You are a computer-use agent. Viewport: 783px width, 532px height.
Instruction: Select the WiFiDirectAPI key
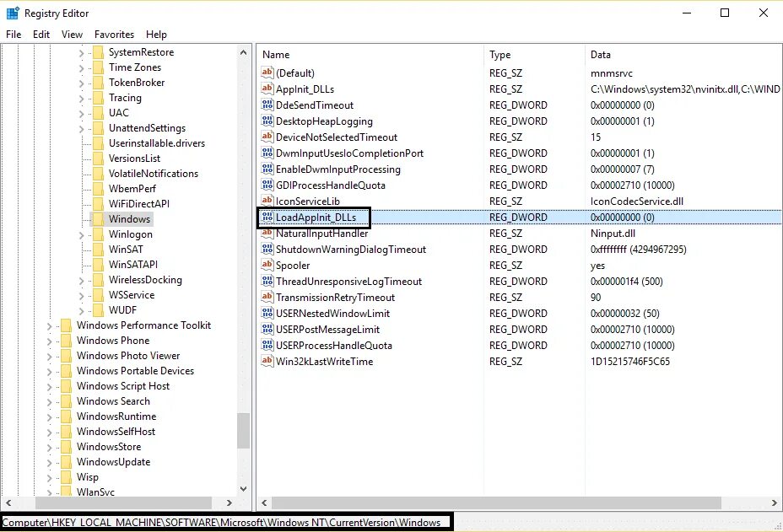coord(139,204)
